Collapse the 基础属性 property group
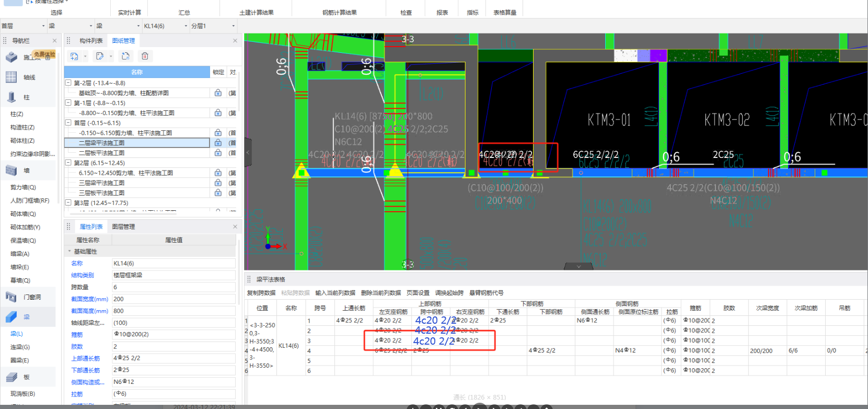 click(x=69, y=252)
